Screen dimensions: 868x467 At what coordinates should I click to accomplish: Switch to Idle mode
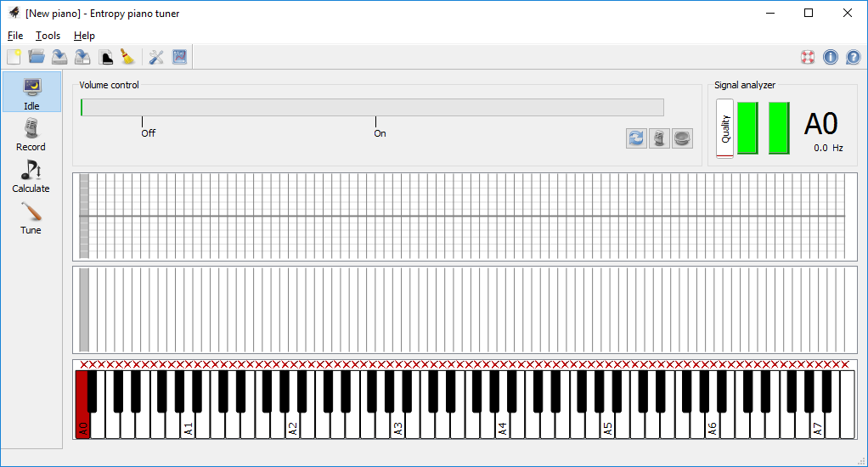coord(31,92)
